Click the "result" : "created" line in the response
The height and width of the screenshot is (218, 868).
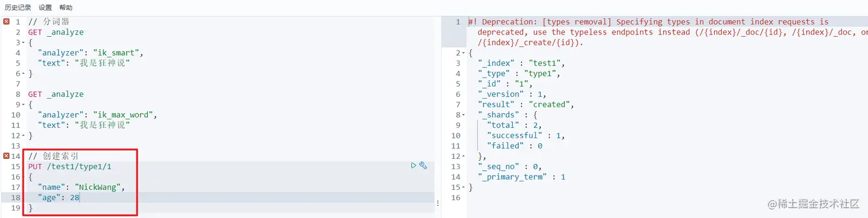tap(526, 104)
